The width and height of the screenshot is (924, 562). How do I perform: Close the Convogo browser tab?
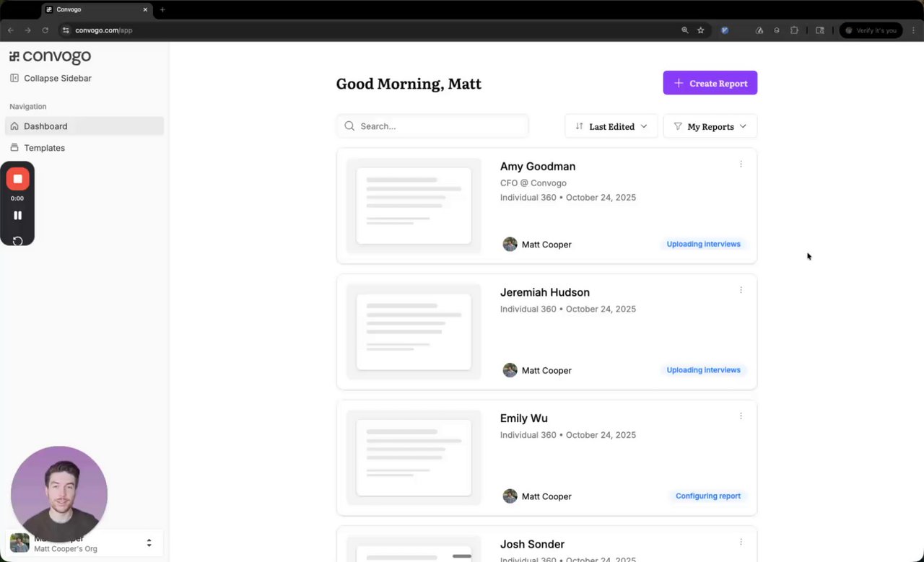pos(145,9)
